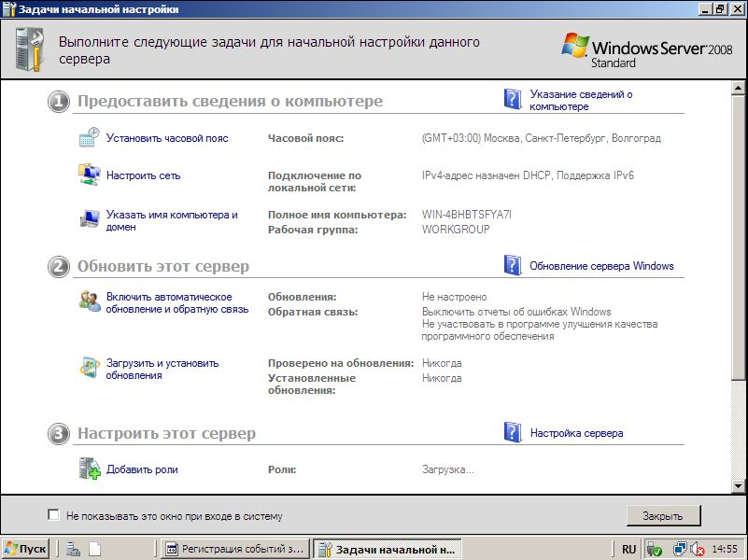Screen dimensions: 748x560
Task: Click the network icon beside Настроить сеть
Action: pos(90,175)
